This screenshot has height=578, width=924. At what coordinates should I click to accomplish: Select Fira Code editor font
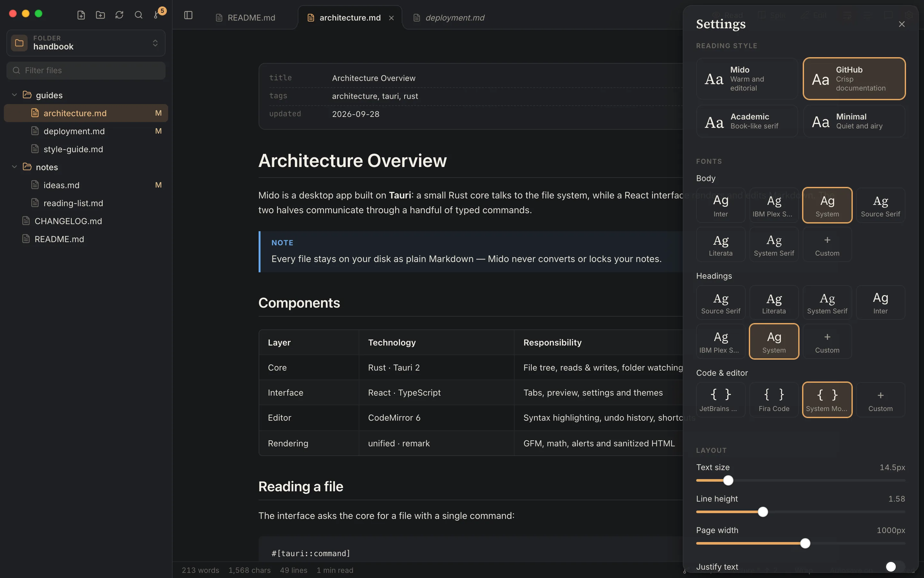click(x=774, y=400)
